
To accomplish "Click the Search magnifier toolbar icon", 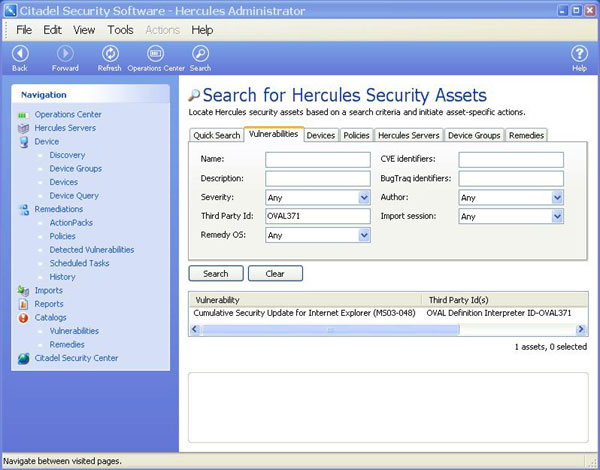I will (200, 54).
